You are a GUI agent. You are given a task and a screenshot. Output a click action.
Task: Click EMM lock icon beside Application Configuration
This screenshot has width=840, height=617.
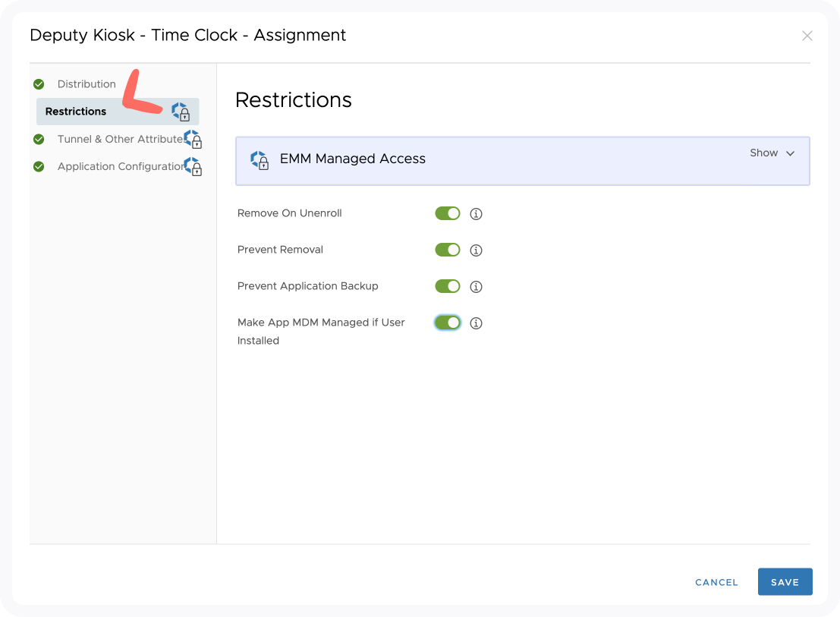point(193,166)
